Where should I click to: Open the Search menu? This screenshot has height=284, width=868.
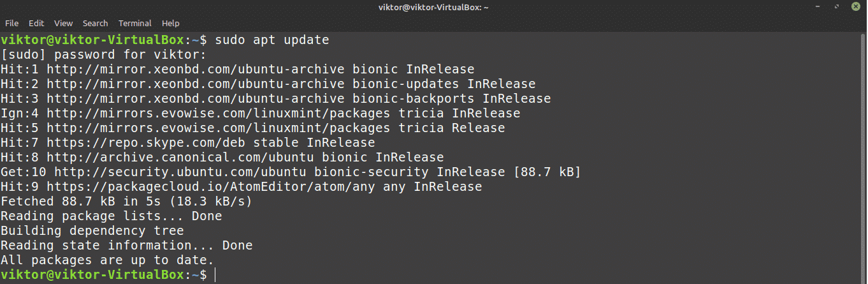(95, 23)
